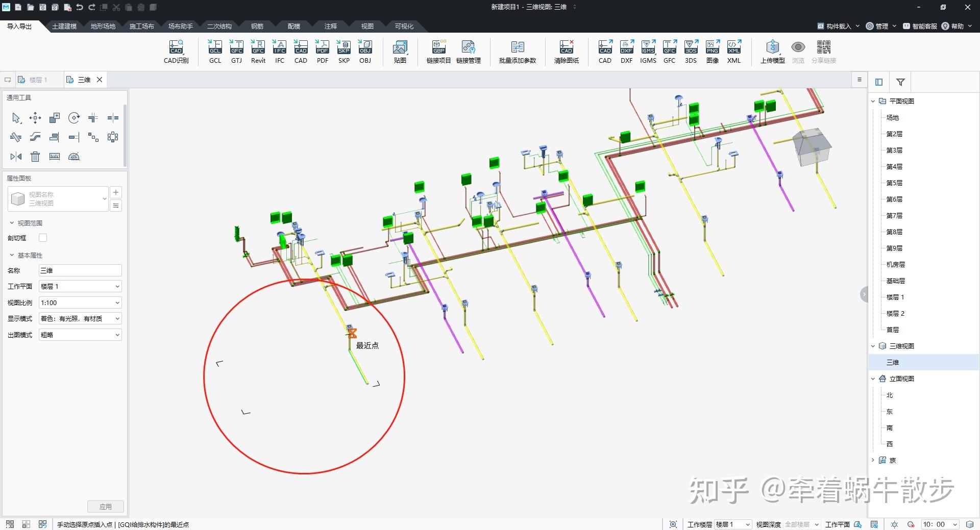Image resolution: width=980 pixels, height=530 pixels.
Task: Collapse the 立面视图 tree node
Action: point(873,379)
